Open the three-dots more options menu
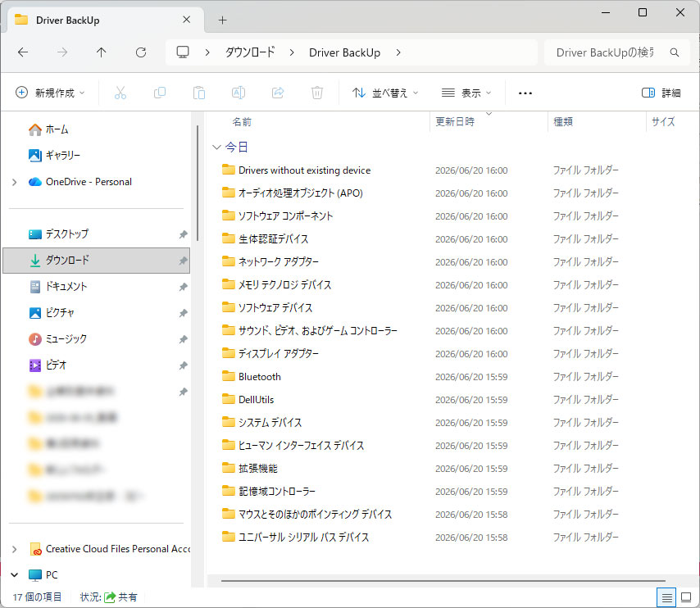This screenshot has height=608, width=700. click(525, 93)
